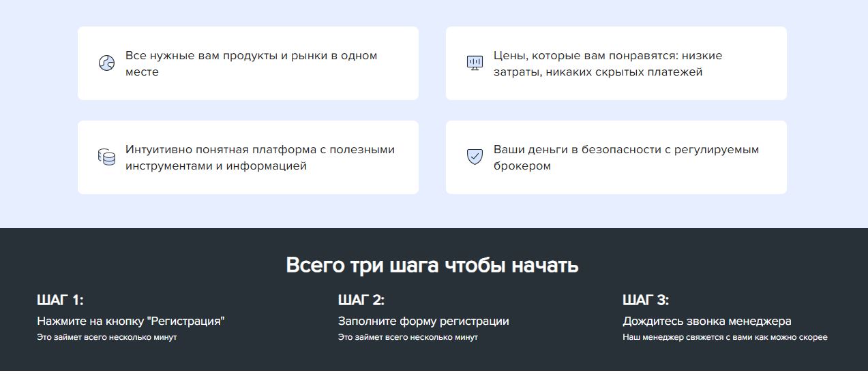Click the word 'брокером' in the safety card
868x380 pixels.
522,166
